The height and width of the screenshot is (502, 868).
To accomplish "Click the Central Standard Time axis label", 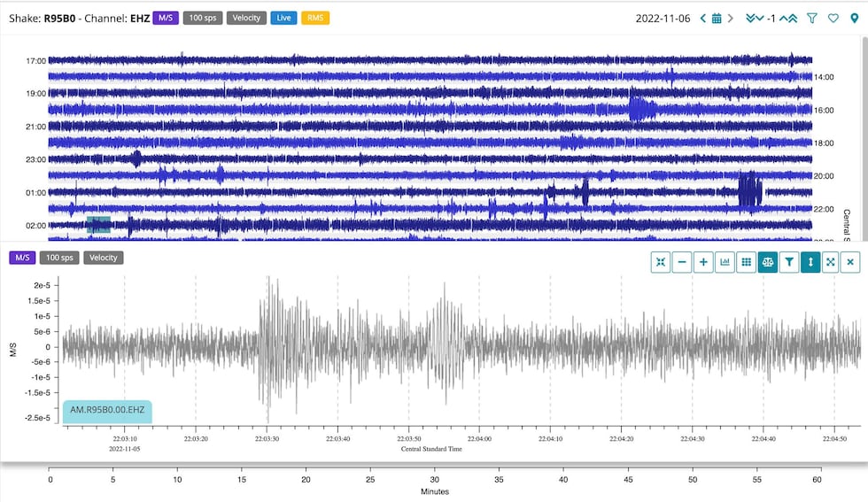I will coord(431,449).
